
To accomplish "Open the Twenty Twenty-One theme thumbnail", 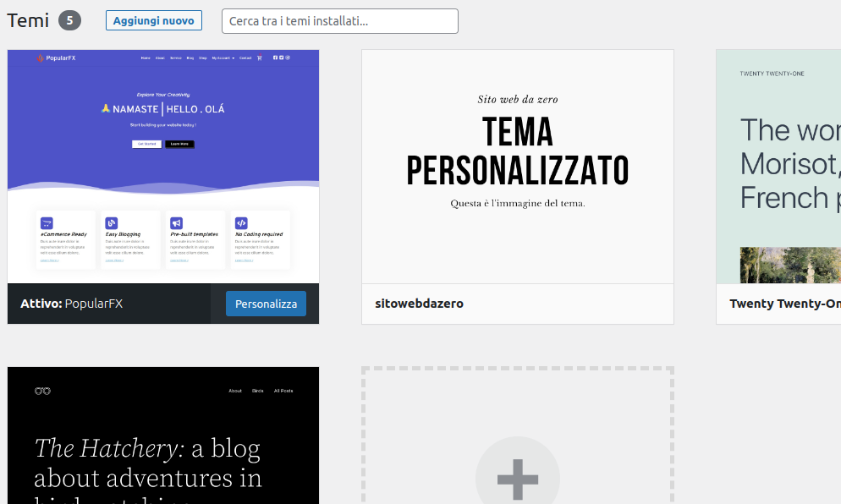I will pos(778,167).
